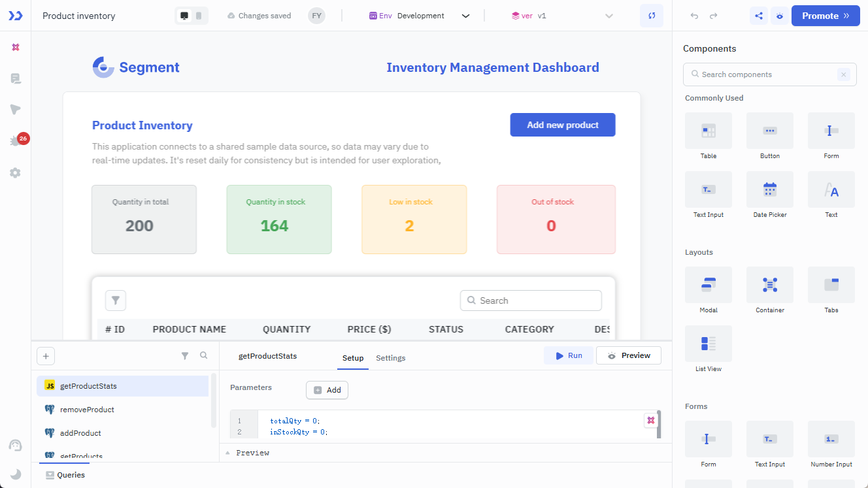This screenshot has height=488, width=868.
Task: Click the FY user avatar
Action: (x=316, y=16)
